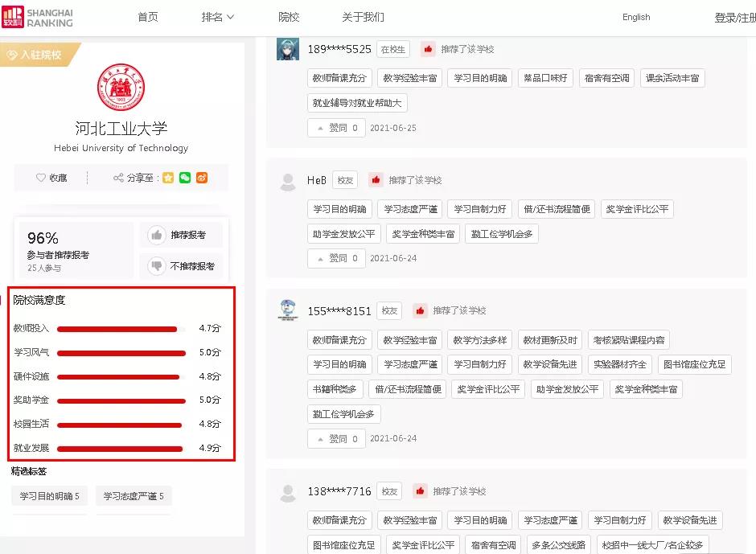This screenshot has width=756, height=554.
Task: Click the gray avatar of user 138****7716
Action: click(288, 491)
